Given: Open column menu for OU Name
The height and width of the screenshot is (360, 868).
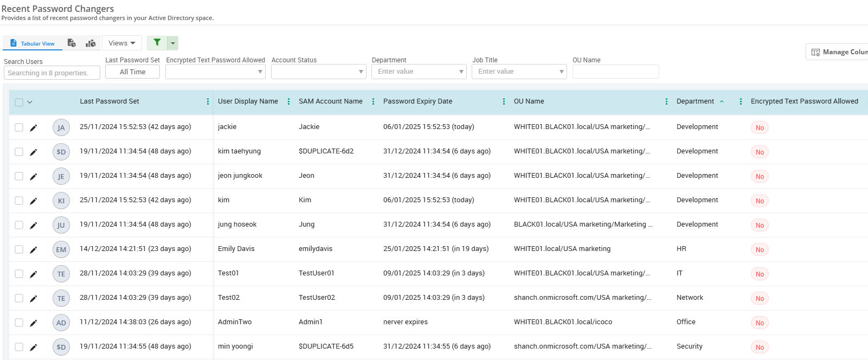Looking at the screenshot, I should tap(666, 101).
